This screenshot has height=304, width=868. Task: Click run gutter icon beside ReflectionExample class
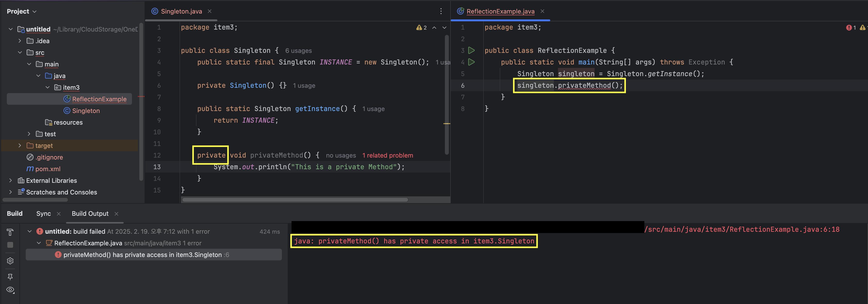471,50
